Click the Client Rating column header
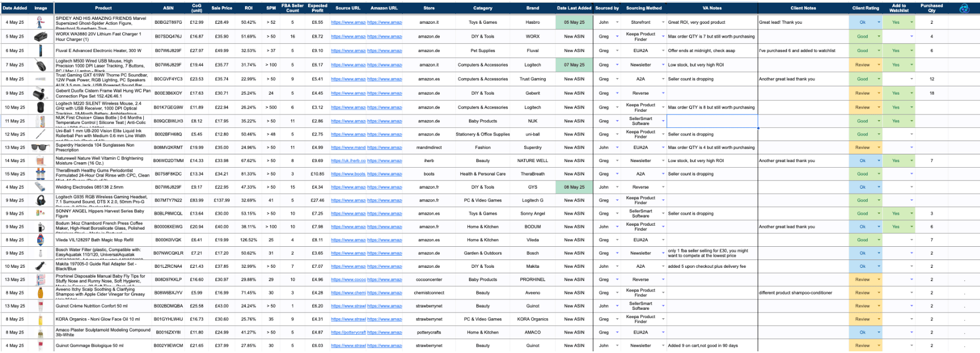The width and height of the screenshot is (980, 353). 866,8
